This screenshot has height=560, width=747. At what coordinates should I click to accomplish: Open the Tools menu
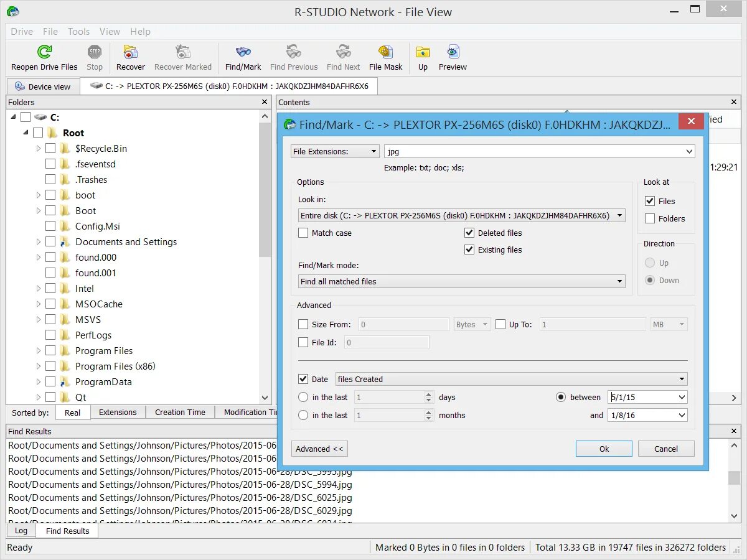pos(78,31)
